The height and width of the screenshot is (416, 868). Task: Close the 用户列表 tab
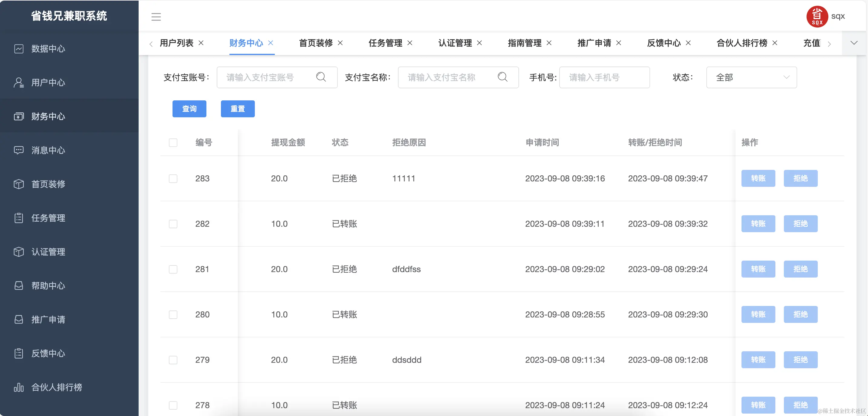click(201, 43)
